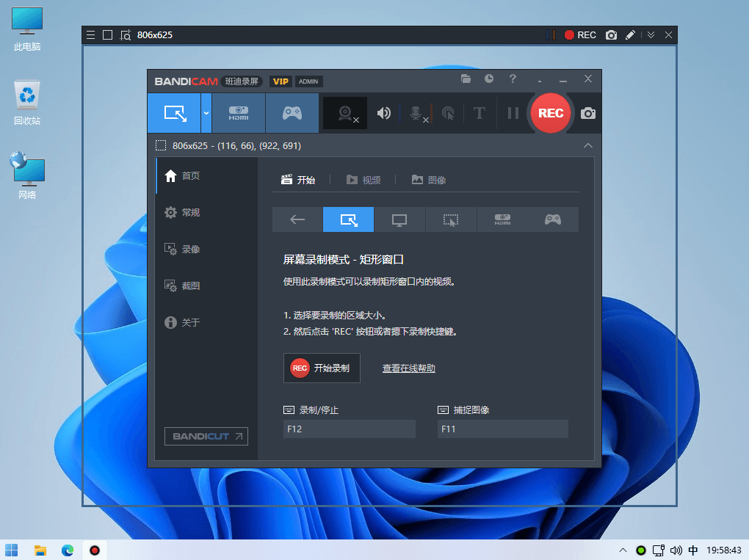749x560 pixels.
Task: Switch input method via 中 indicator
Action: pos(693,550)
